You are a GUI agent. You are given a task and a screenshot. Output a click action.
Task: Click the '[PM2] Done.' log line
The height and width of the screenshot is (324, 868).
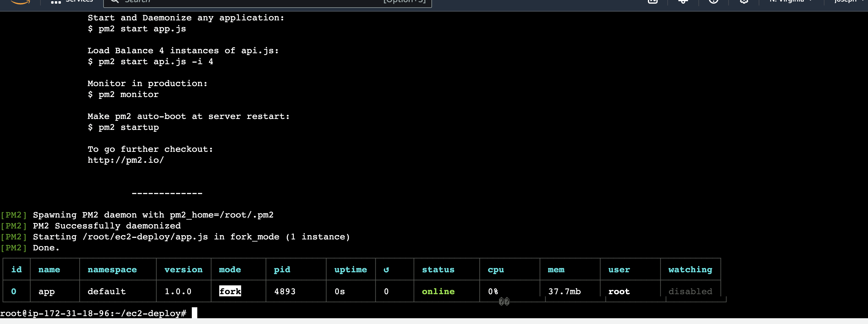coord(30,248)
